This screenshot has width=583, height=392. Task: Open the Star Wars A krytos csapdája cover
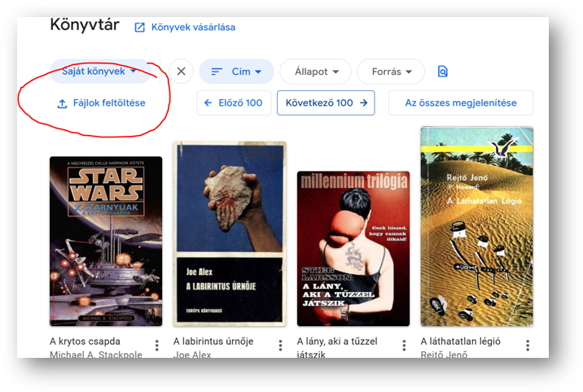[x=106, y=242]
